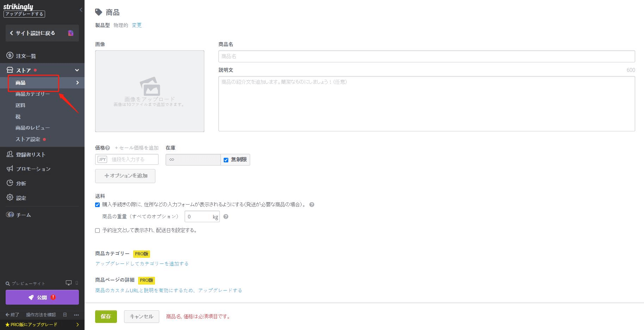Viewport: 644px width, 330px height.
Task: Click the 商品名 product name input field
Action: pyautogui.click(x=426, y=56)
